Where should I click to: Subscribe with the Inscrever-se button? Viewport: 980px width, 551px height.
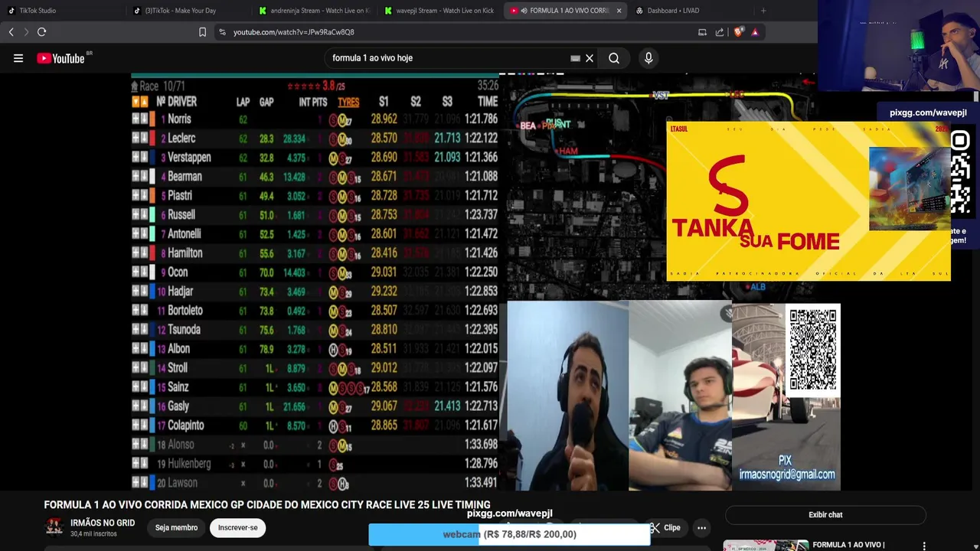[237, 527]
